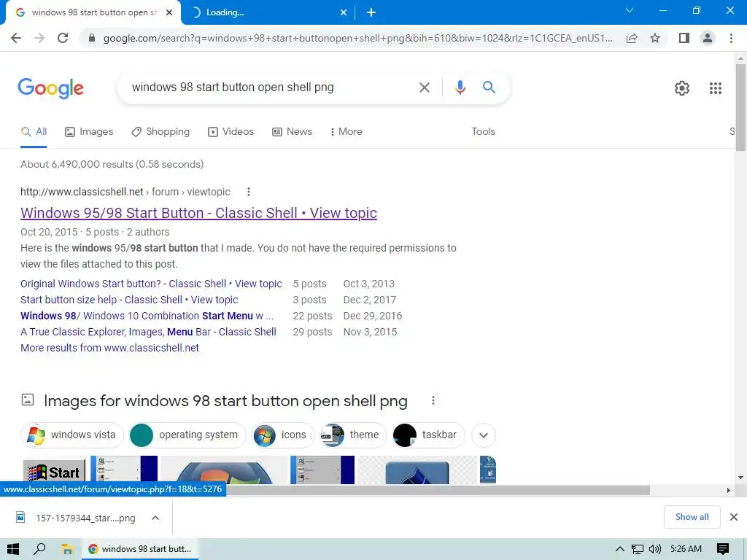Open Windows Start menu
Viewport: 747px width, 560px height.
point(13,549)
